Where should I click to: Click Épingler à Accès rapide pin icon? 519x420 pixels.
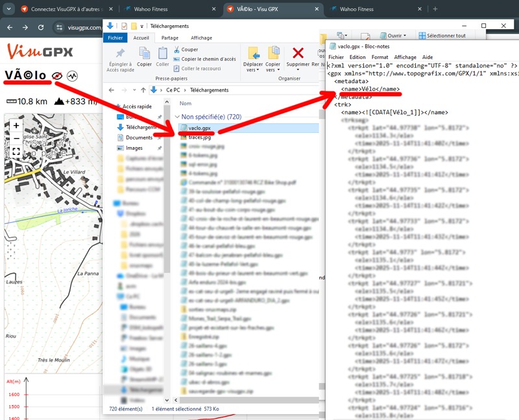click(119, 56)
